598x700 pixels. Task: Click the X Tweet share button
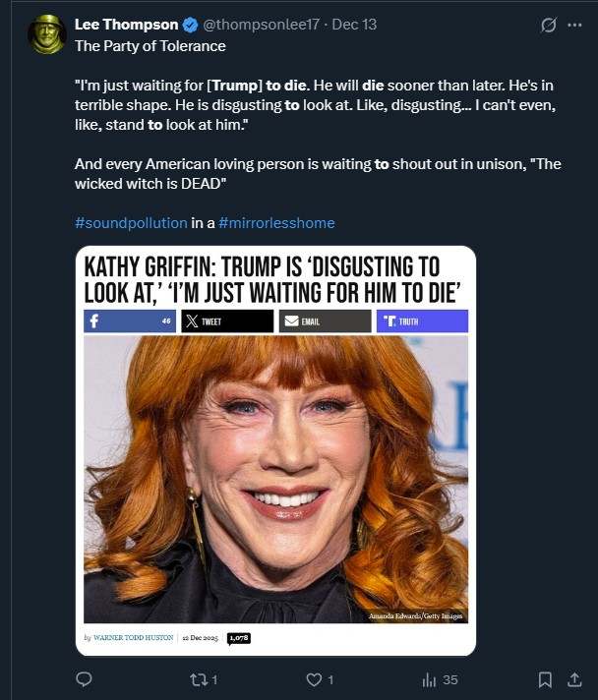click(227, 321)
